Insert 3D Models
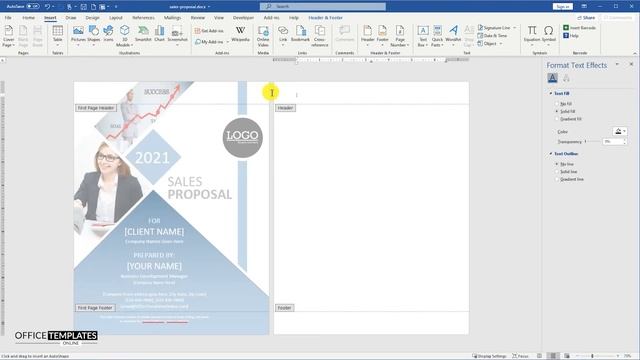640x360 pixels. (124, 36)
